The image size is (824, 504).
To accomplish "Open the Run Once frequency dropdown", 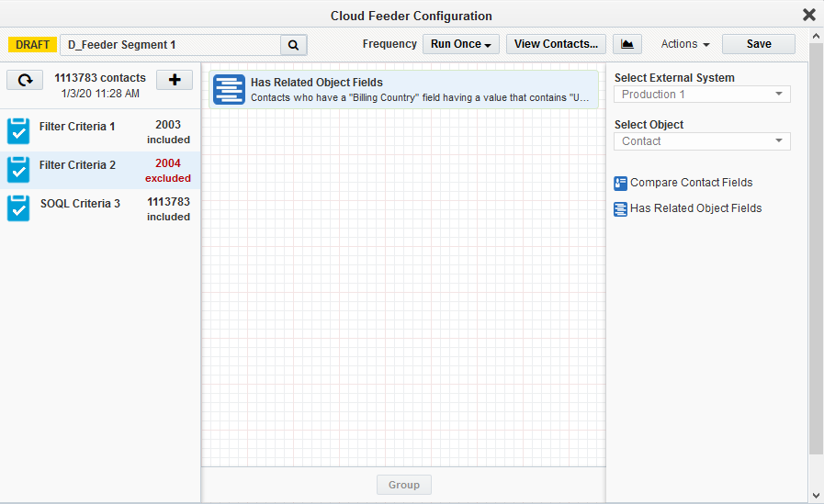I will (460, 44).
